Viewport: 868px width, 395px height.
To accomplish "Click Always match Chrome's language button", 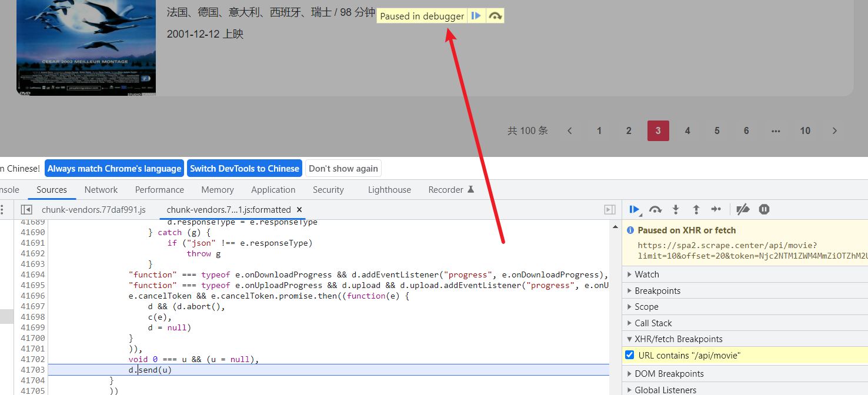I will click(x=114, y=169).
